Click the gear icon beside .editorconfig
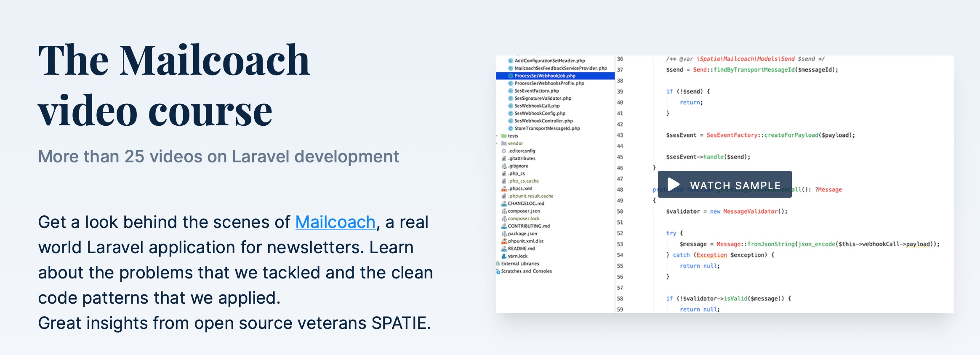 [x=504, y=151]
